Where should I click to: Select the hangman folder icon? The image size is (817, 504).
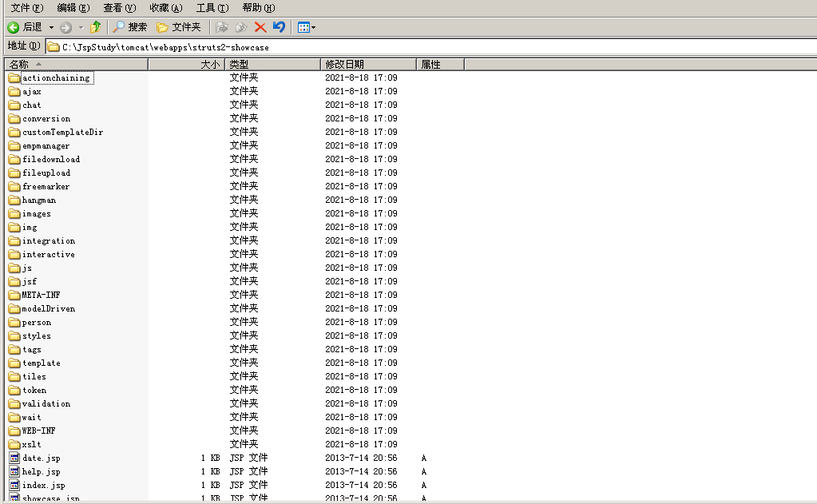14,200
